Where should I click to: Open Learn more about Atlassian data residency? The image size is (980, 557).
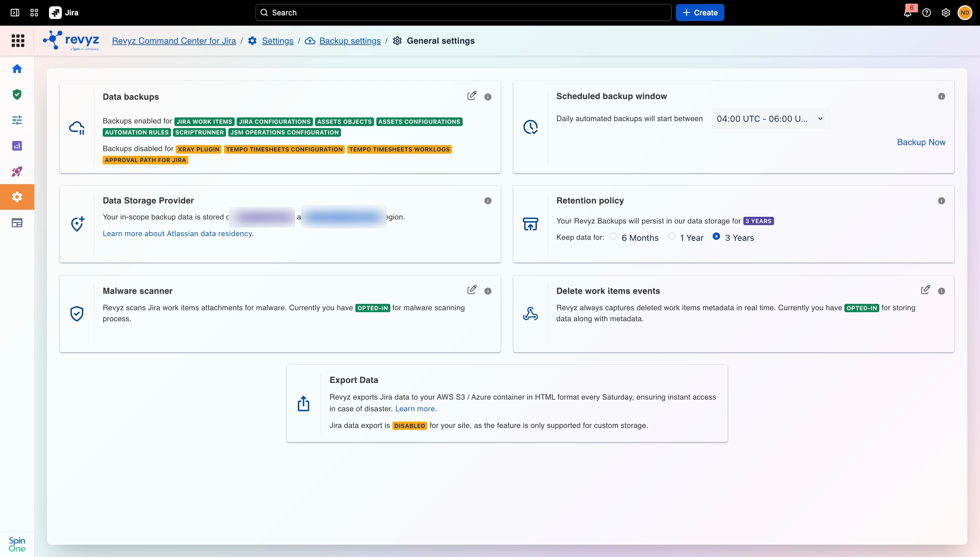[178, 233]
